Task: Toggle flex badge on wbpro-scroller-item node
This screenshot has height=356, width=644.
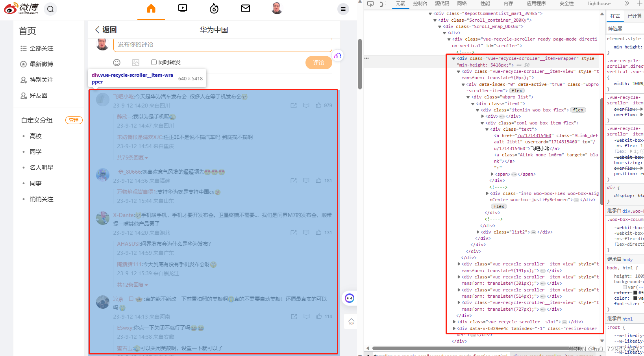Action: 517,91
